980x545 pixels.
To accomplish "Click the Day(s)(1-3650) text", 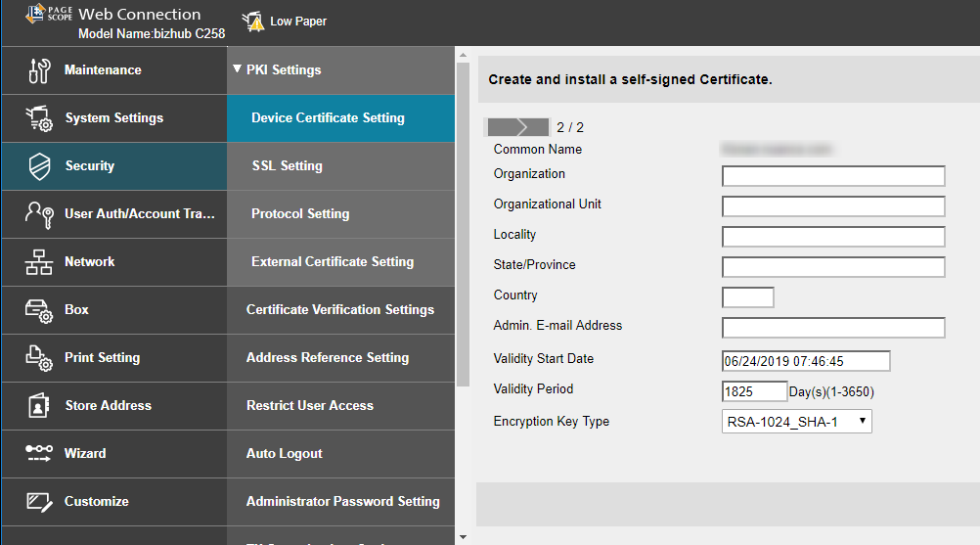I will click(x=831, y=392).
